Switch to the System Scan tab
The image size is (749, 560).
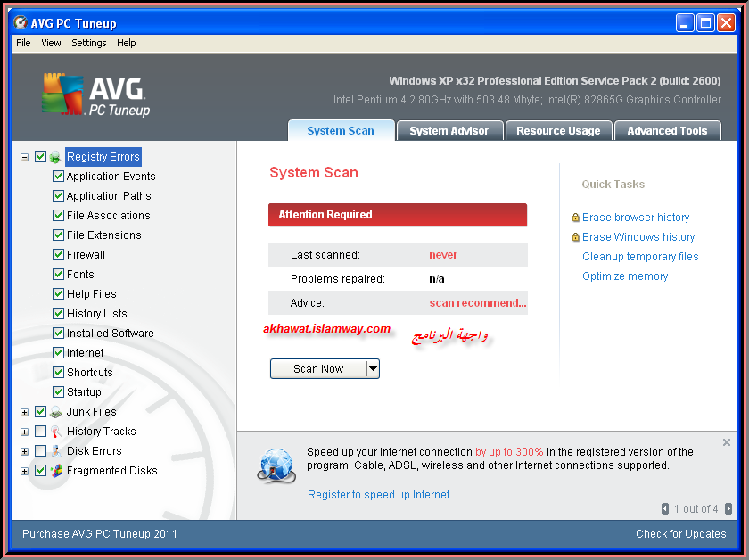[x=341, y=130]
